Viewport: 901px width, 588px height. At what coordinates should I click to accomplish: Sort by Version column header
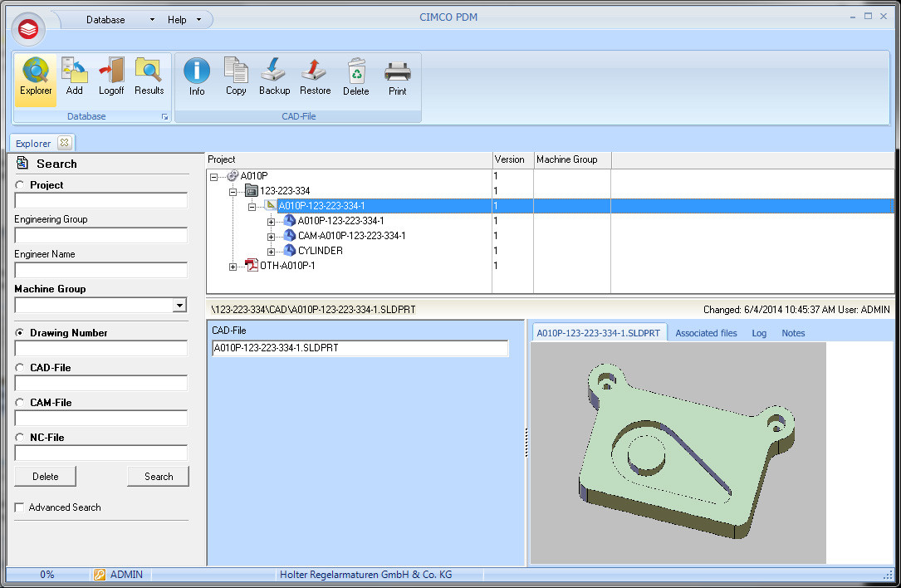click(512, 159)
